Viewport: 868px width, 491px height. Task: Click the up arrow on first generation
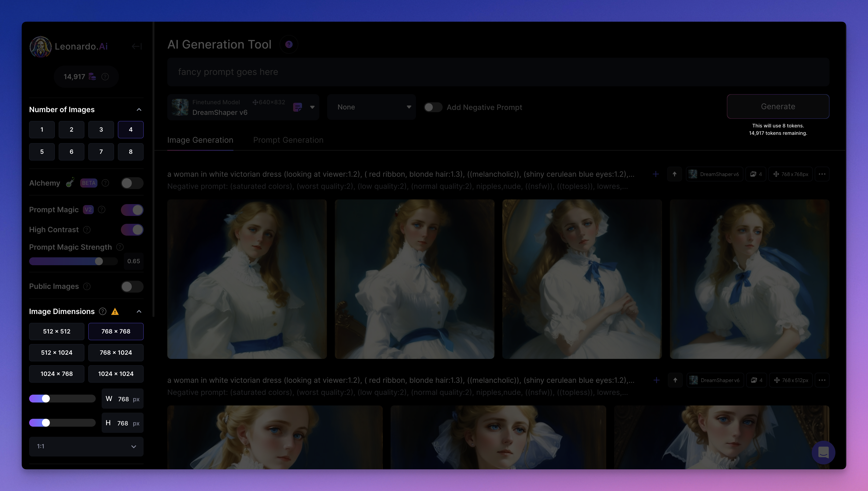(x=674, y=174)
